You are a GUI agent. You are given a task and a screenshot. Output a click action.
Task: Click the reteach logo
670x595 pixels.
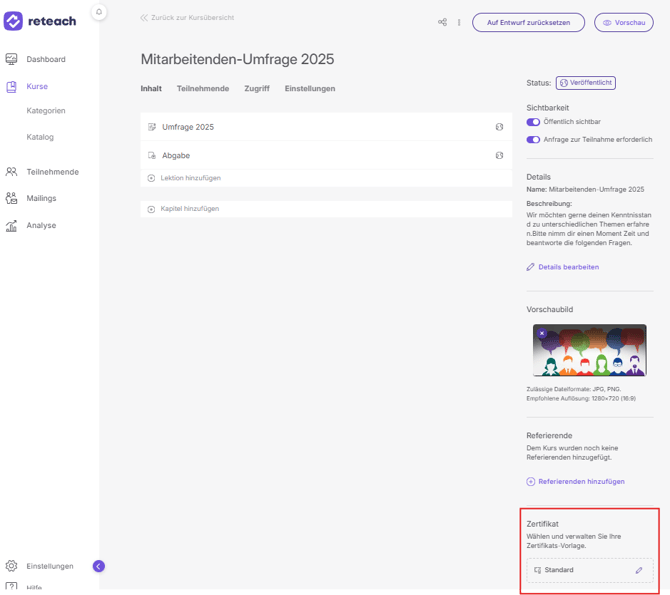[40, 21]
